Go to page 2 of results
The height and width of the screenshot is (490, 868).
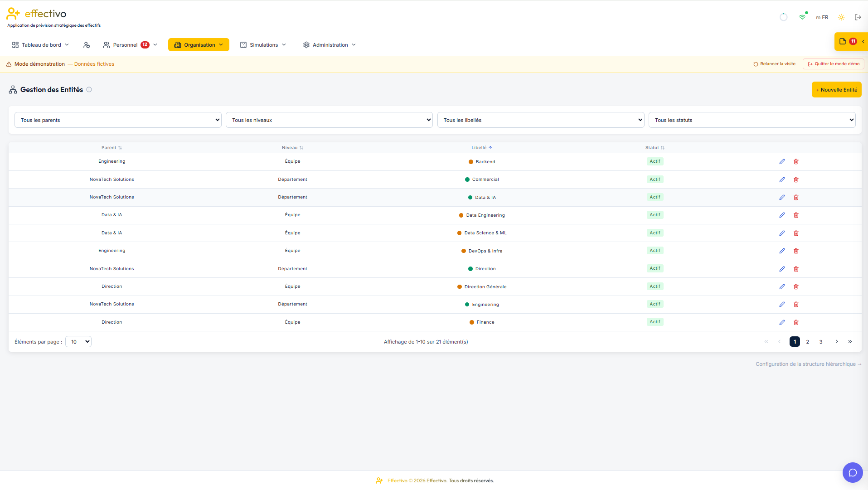pos(808,342)
